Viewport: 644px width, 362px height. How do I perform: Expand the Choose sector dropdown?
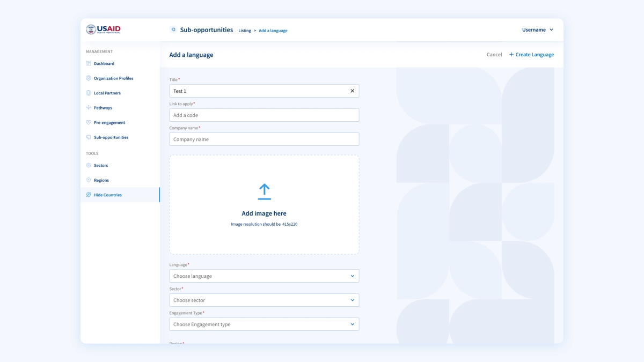point(264,300)
